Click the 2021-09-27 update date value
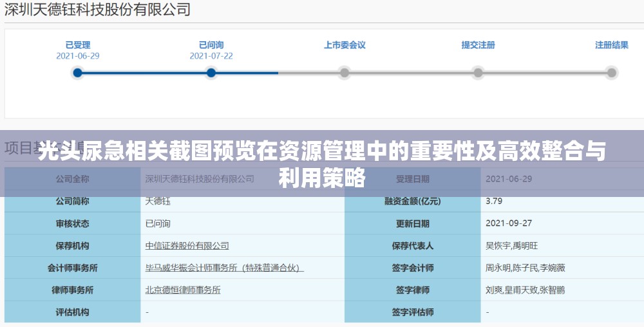Viewport: 644px width, 327px height. (x=509, y=223)
